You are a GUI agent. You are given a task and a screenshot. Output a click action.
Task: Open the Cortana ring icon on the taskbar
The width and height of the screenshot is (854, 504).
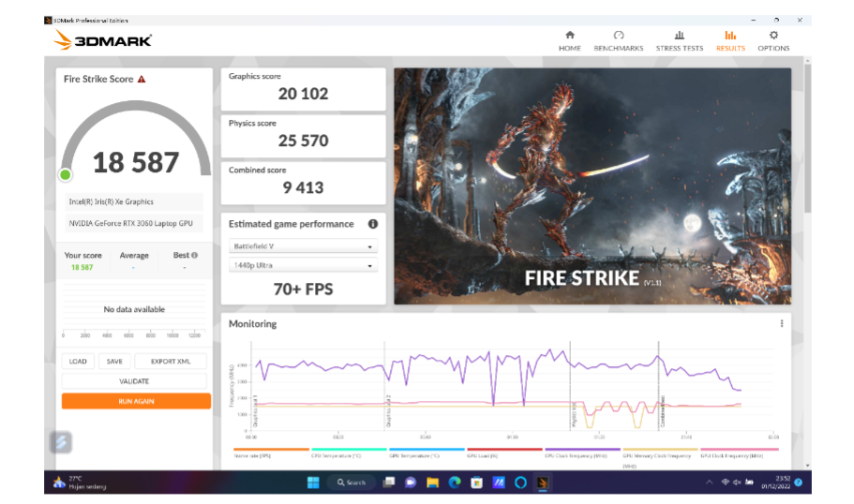[520, 482]
